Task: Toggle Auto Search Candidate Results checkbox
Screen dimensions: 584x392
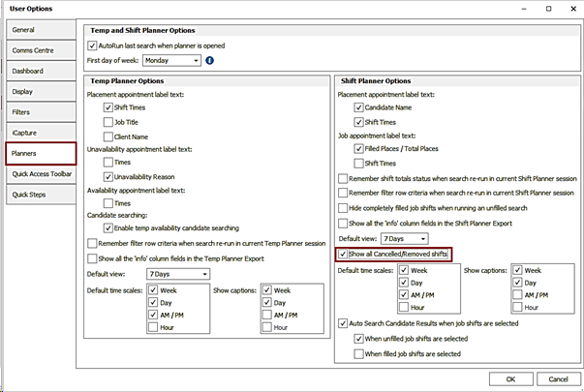Action: point(344,322)
